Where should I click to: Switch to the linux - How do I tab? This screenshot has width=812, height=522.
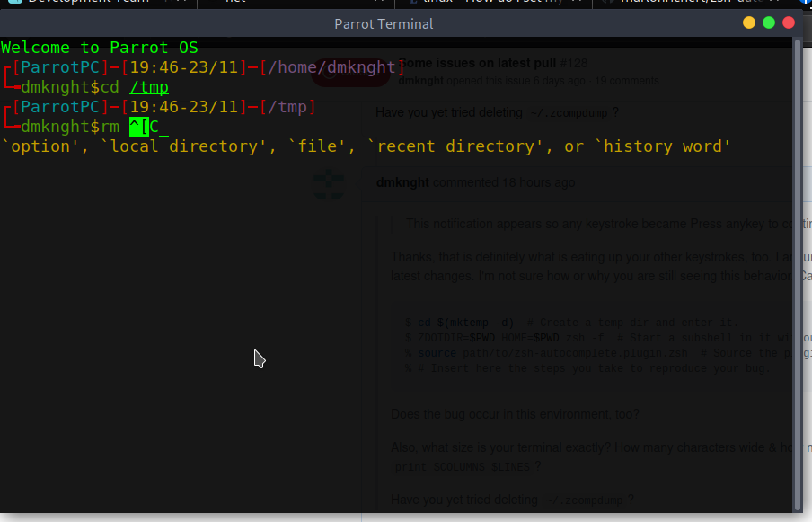click(x=494, y=2)
